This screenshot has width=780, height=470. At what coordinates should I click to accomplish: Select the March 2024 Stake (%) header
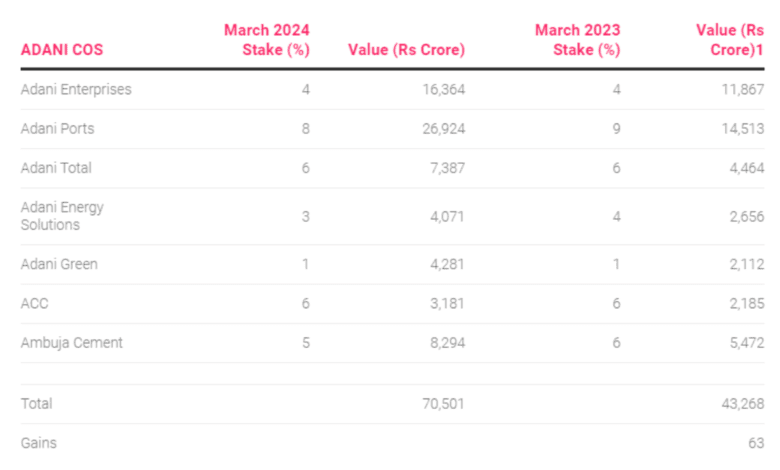(x=267, y=40)
